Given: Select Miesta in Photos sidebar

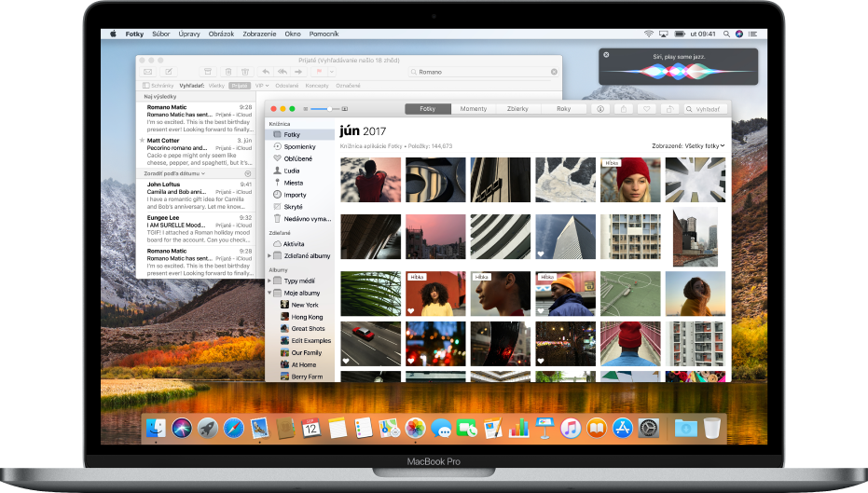Looking at the screenshot, I should (x=300, y=183).
